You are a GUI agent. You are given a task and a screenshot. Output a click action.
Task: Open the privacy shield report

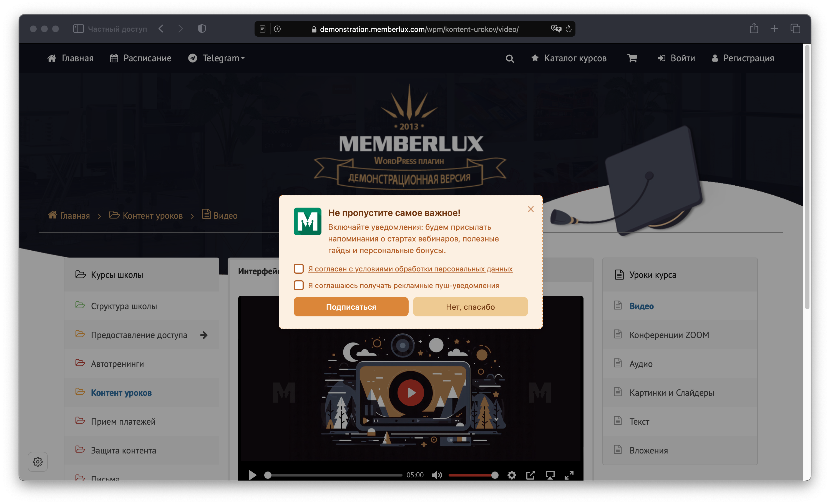[x=202, y=29]
